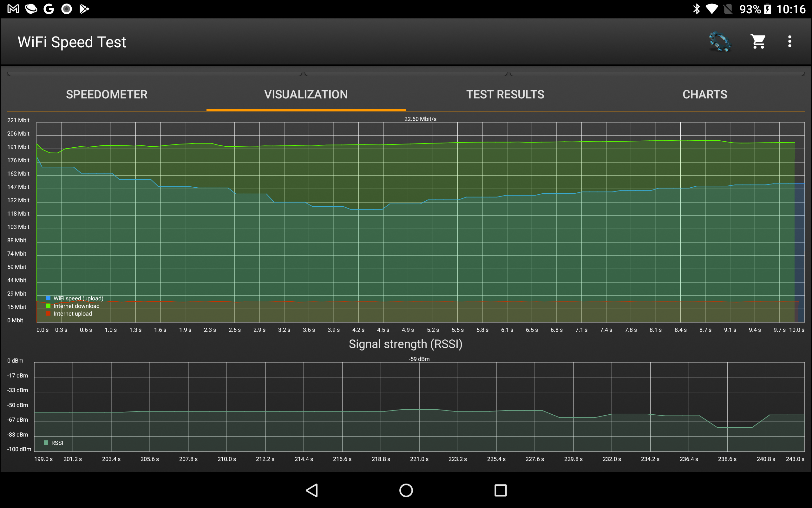Tap the 0 Mbit axis label
This screenshot has width=812, height=508.
(x=15, y=321)
